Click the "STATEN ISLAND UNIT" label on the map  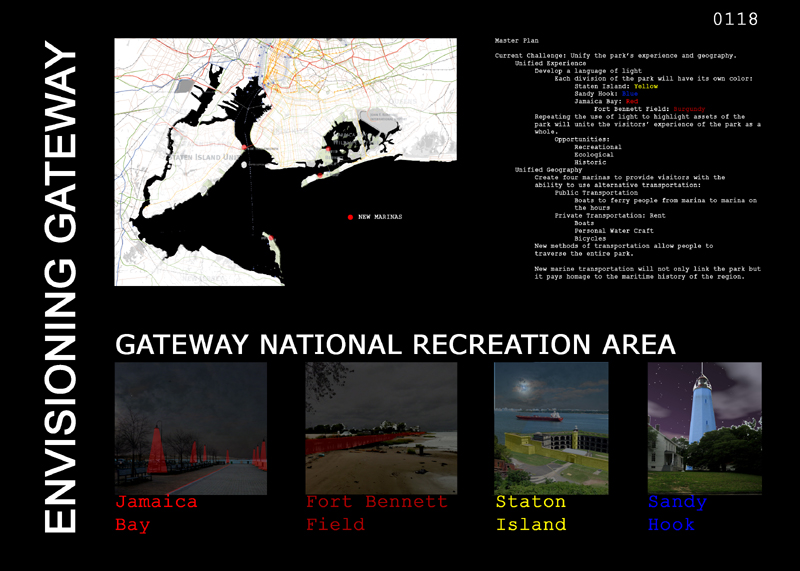[x=207, y=157]
